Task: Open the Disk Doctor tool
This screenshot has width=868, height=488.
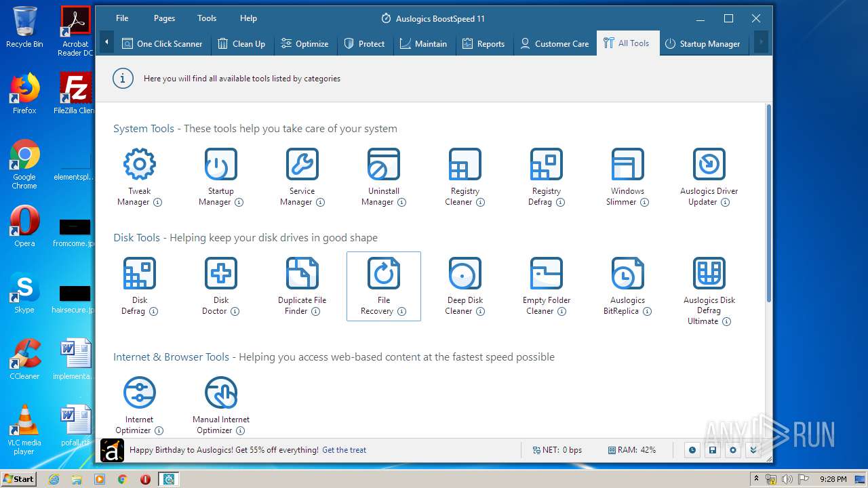Action: point(220,287)
